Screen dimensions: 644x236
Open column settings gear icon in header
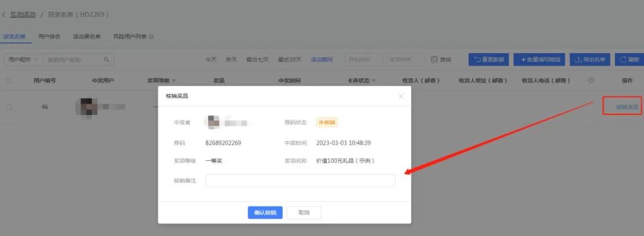[591, 80]
